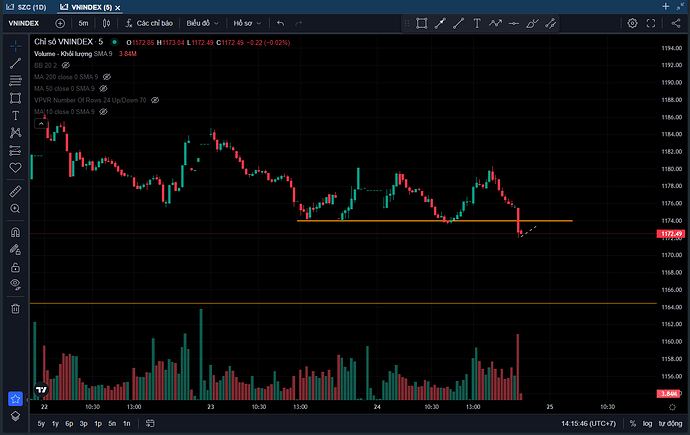Viewport: 690px width, 435px height.
Task: Open the 5m interval dropdown
Action: tap(83, 23)
